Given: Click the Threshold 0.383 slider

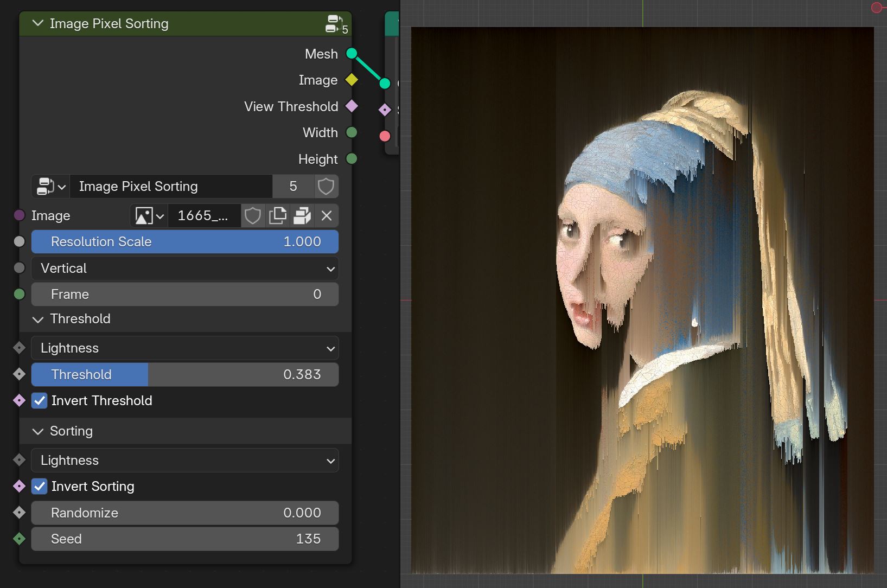Looking at the screenshot, I should [185, 375].
